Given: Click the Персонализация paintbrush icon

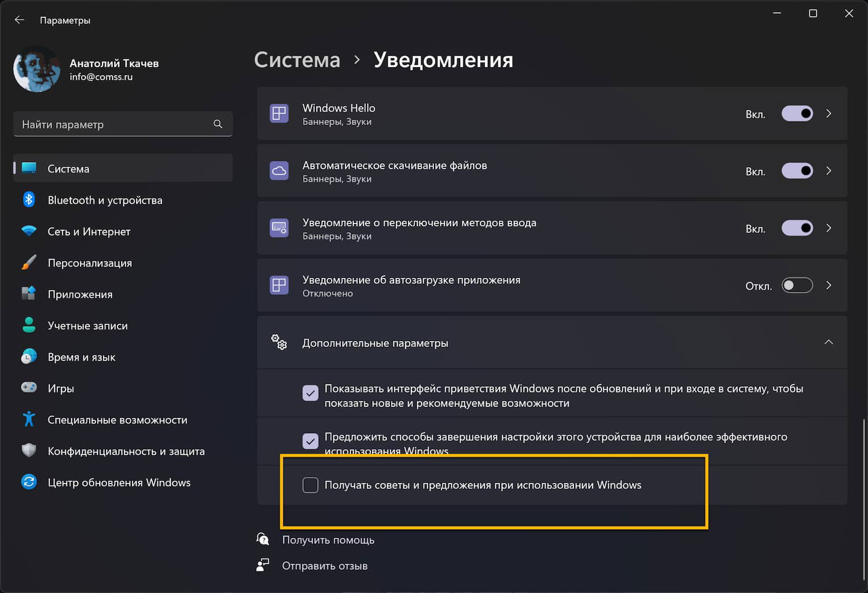Looking at the screenshot, I should [29, 262].
